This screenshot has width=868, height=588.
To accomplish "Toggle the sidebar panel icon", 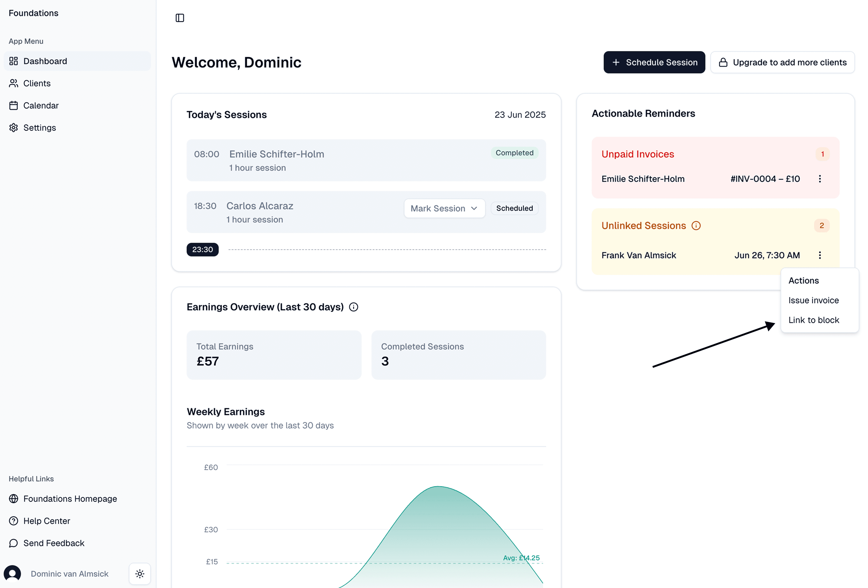I will tap(180, 18).
